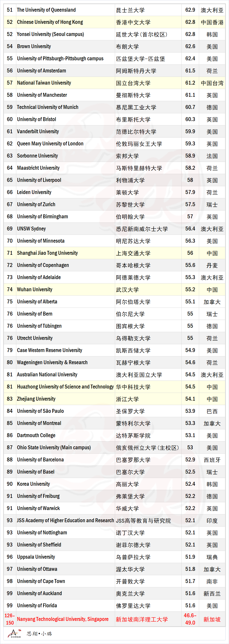
Task: Click the Chinese name 澳大利亚国立大学
Action: 139,375
